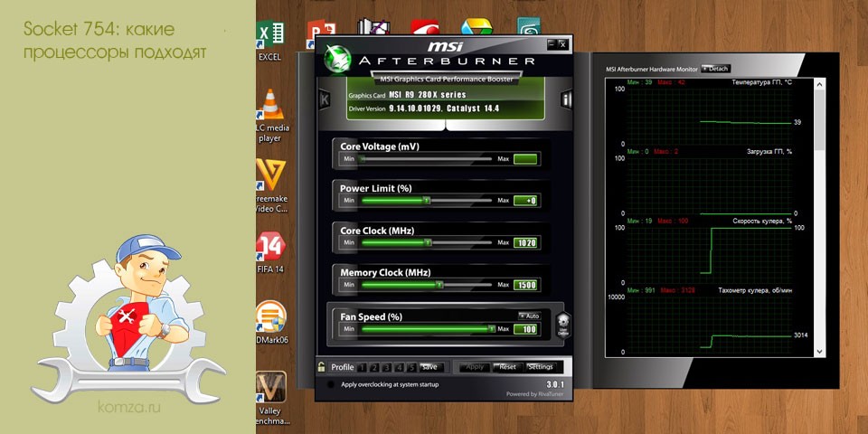
Task: Click the GPU temperature graph
Action: [x=711, y=115]
